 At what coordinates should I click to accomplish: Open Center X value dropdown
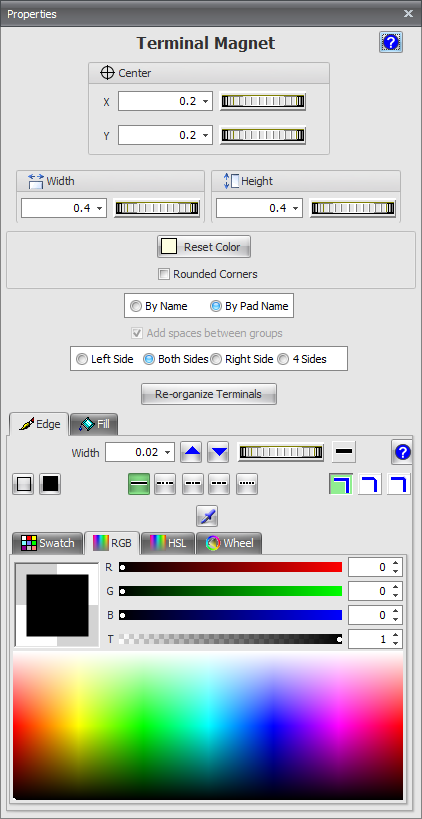[x=206, y=101]
